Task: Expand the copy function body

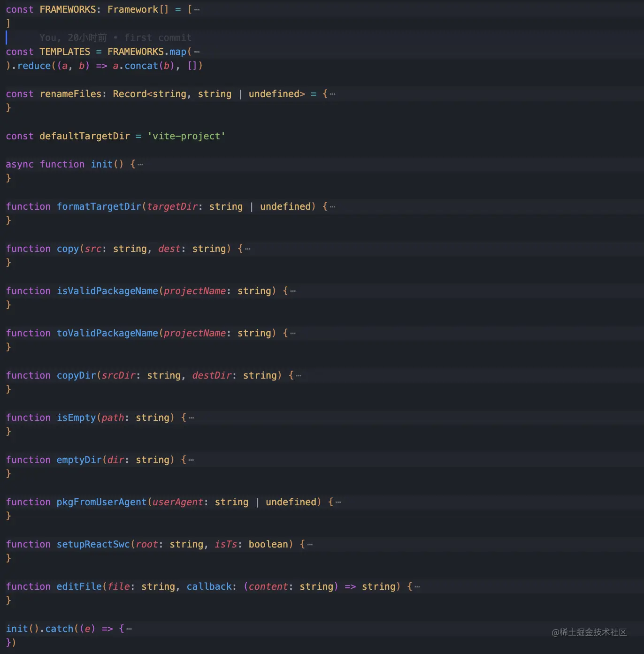Action: [247, 249]
